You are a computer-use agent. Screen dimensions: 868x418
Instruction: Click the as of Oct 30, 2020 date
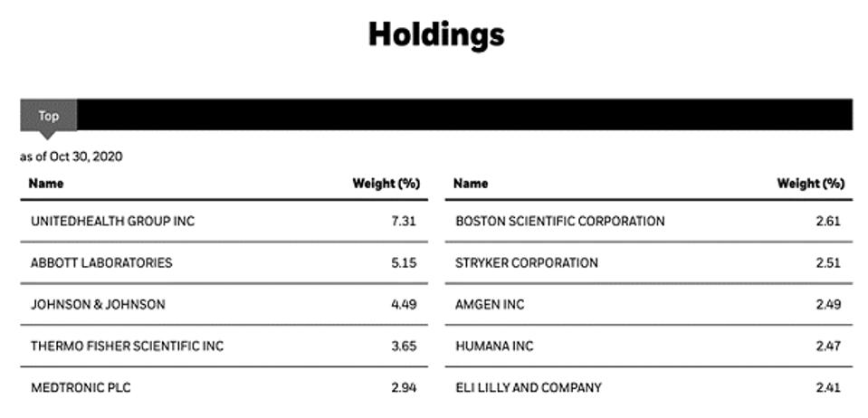[72, 157]
